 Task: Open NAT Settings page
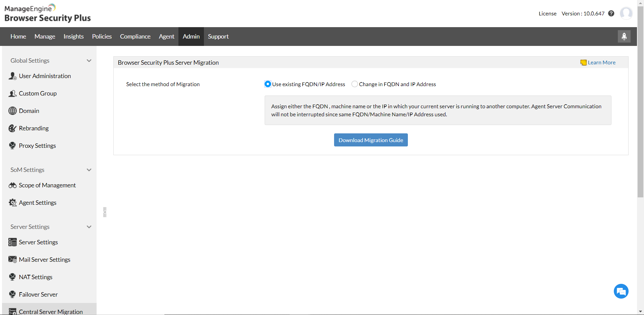36,277
